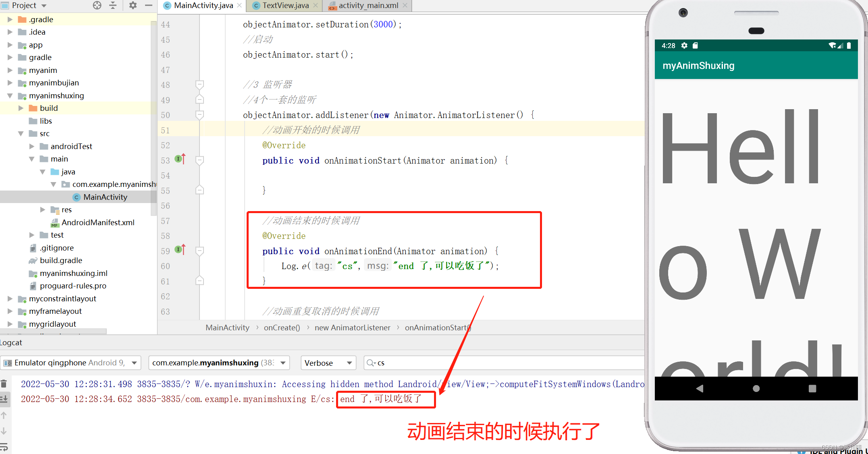Screen dimensions: 868x454
Task: Click the Select Opened File crosshair icon
Action: click(97, 6)
